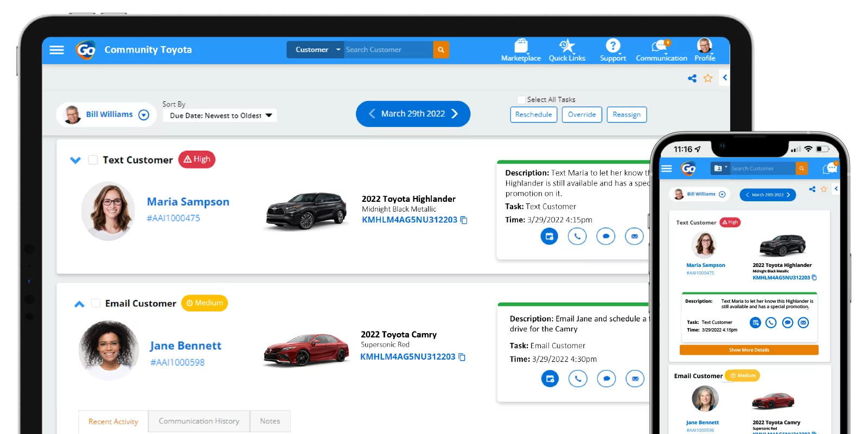Switch to the Recent Activity tab

pos(113,422)
